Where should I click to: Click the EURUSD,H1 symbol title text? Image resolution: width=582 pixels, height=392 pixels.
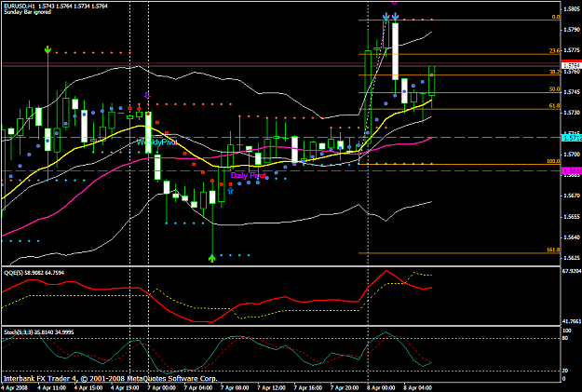pyautogui.click(x=20, y=7)
